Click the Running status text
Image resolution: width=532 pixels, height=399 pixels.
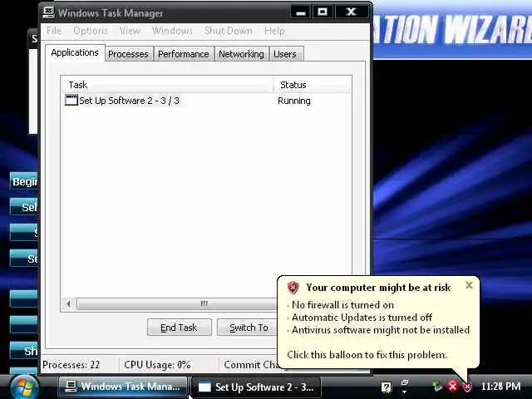coord(293,101)
